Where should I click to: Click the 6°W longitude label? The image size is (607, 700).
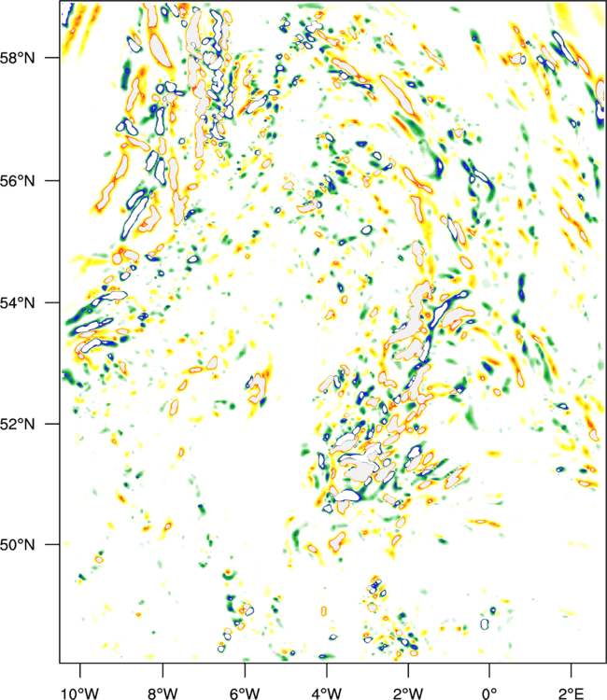click(245, 693)
